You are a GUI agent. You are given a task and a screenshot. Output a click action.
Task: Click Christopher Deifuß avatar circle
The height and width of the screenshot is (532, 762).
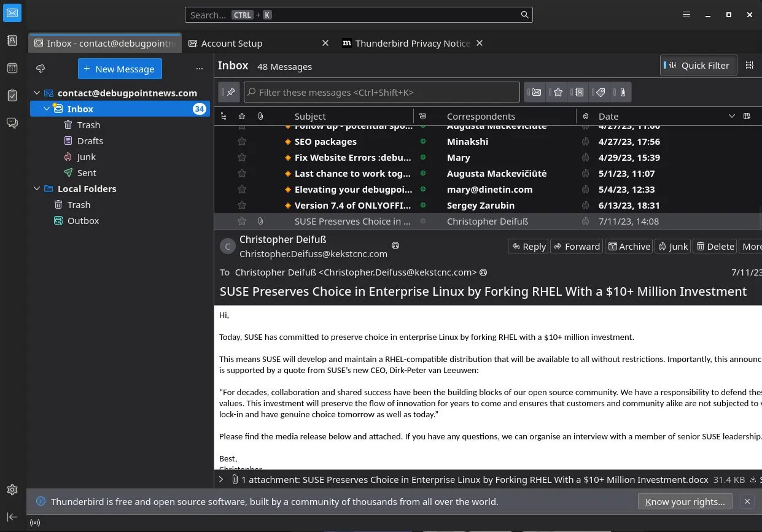tap(228, 247)
